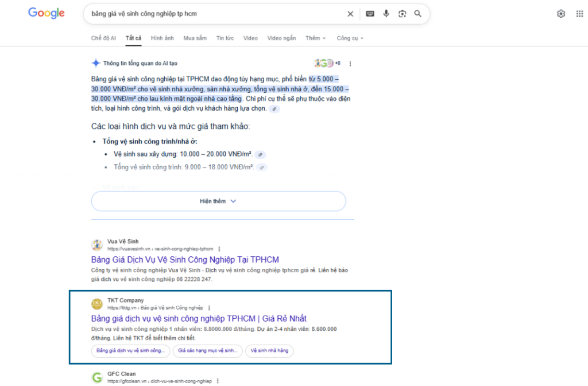Switch to the Hình ảnh tab
This screenshot has height=386, width=588.
tap(162, 38)
